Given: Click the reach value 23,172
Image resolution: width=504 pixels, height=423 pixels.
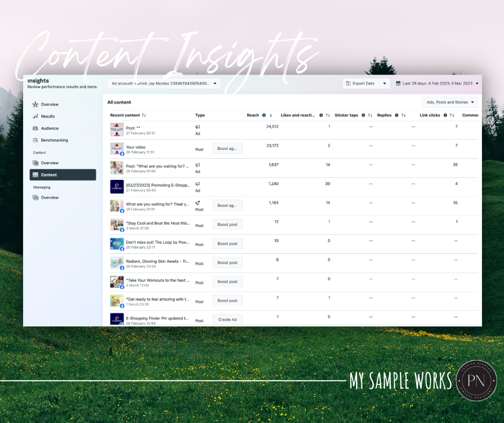Looking at the screenshot, I should click(x=272, y=145).
